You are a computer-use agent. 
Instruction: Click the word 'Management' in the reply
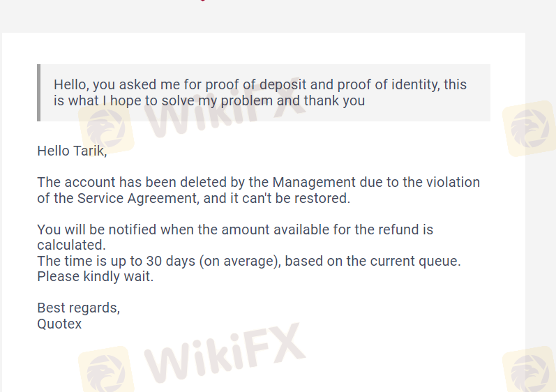pos(314,182)
